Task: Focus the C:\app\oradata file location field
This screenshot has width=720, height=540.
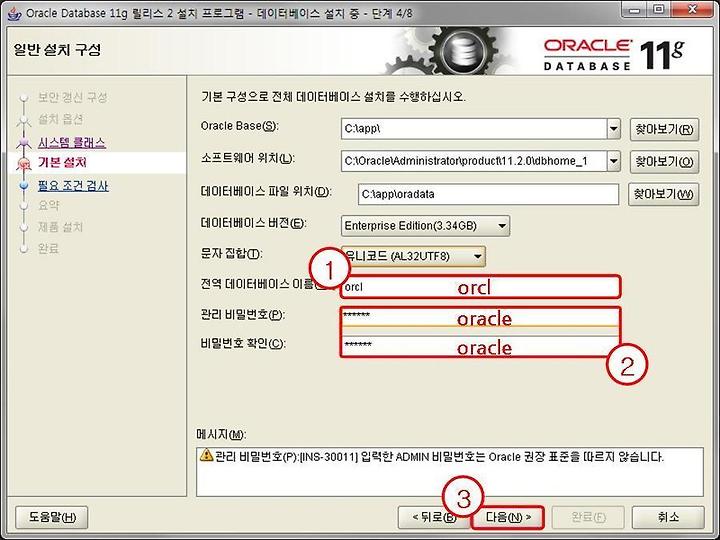Action: click(x=488, y=194)
